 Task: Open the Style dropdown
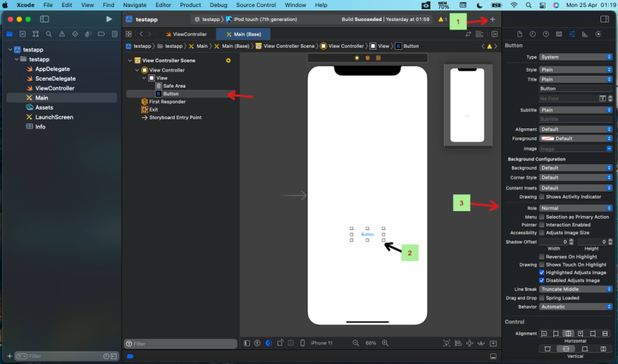tap(575, 69)
